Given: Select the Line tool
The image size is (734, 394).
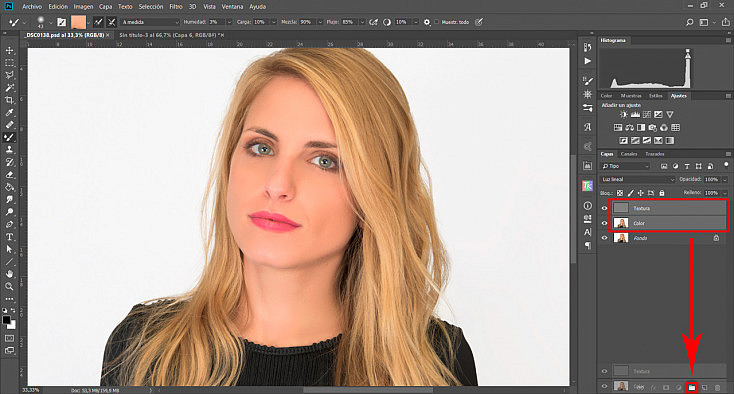Looking at the screenshot, I should pos(9,262).
